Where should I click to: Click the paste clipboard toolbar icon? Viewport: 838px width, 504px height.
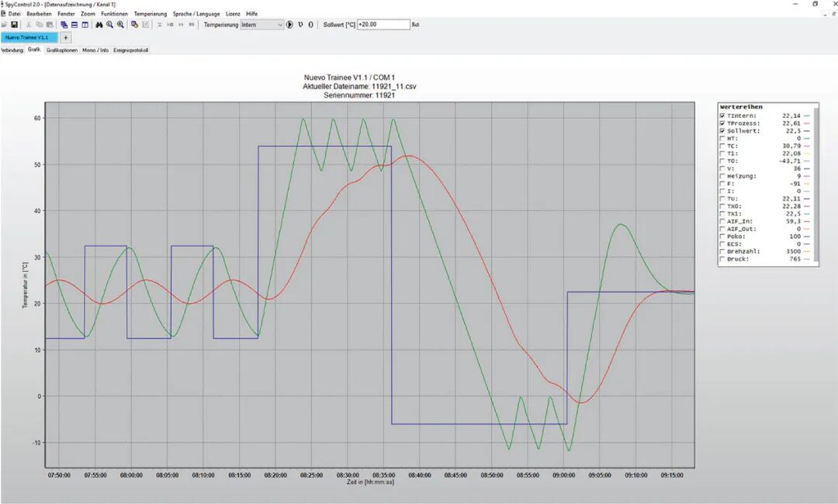pos(50,25)
